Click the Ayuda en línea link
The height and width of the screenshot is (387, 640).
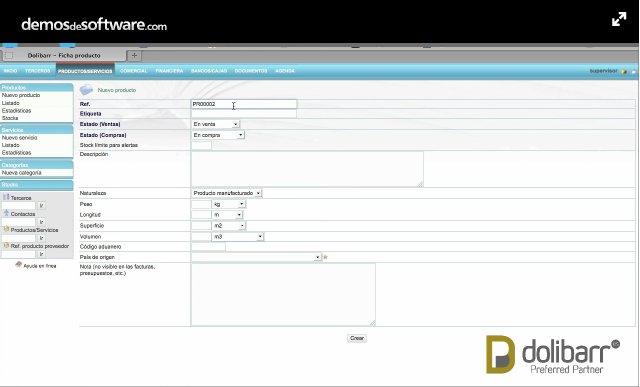(40, 266)
